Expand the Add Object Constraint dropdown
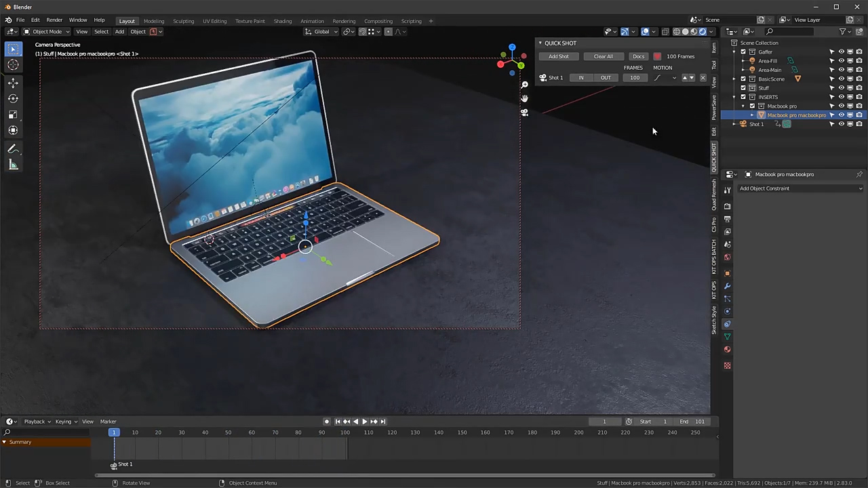This screenshot has width=868, height=488. 800,188
